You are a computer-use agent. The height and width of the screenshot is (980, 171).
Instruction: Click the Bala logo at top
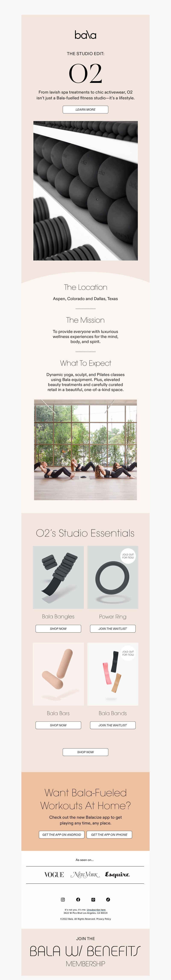tap(85, 35)
